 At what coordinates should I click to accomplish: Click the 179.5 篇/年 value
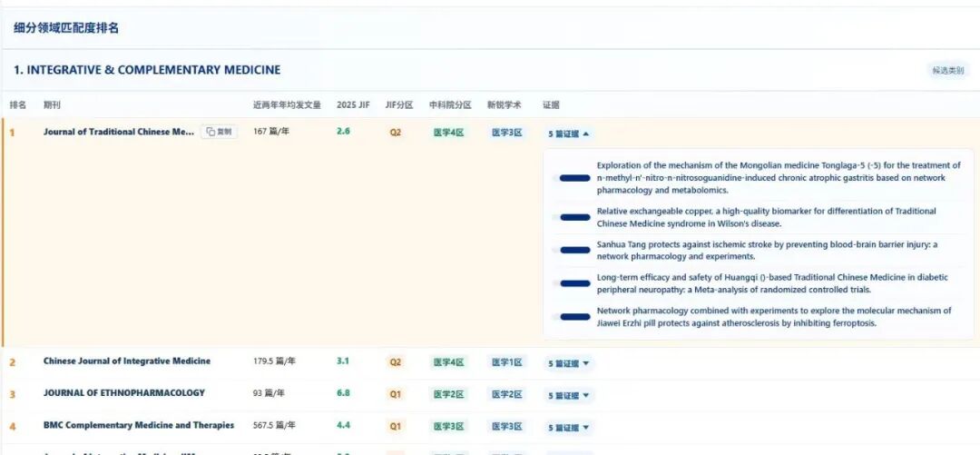[x=274, y=361]
